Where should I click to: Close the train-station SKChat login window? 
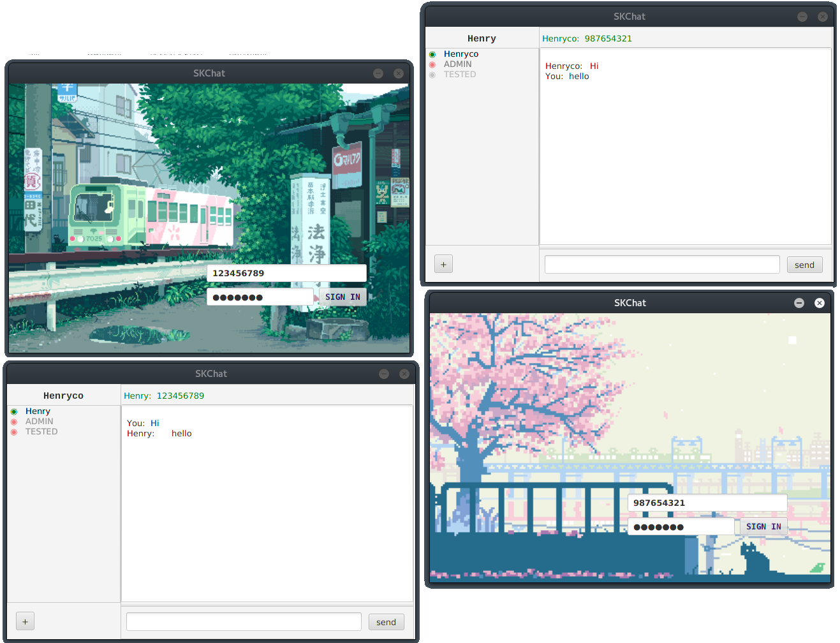pos(399,73)
